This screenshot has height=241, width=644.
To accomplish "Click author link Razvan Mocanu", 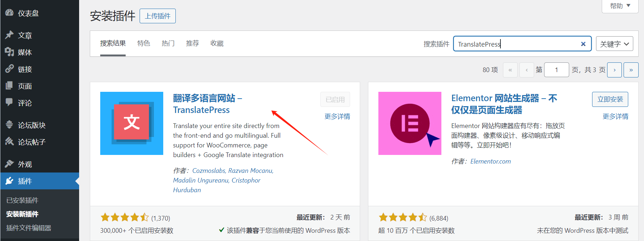I will click(251, 171).
